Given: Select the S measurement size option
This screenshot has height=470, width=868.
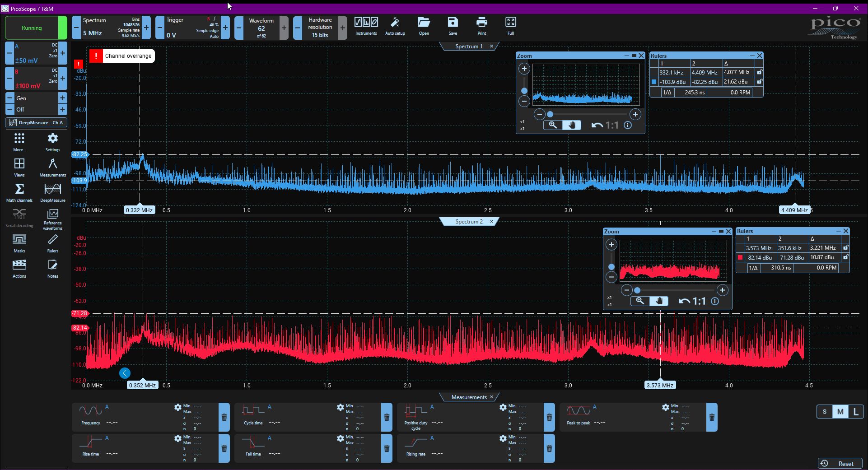Looking at the screenshot, I should pos(824,411).
